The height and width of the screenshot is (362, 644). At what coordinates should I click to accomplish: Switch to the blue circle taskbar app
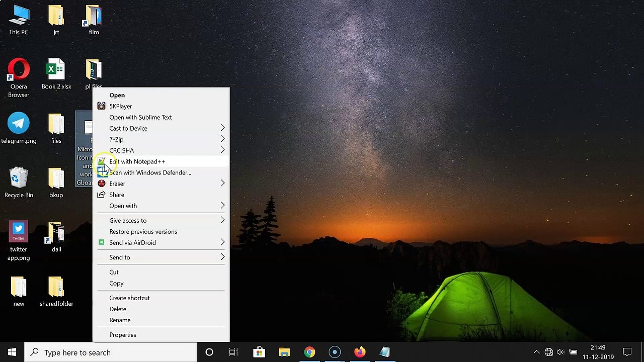[335, 352]
